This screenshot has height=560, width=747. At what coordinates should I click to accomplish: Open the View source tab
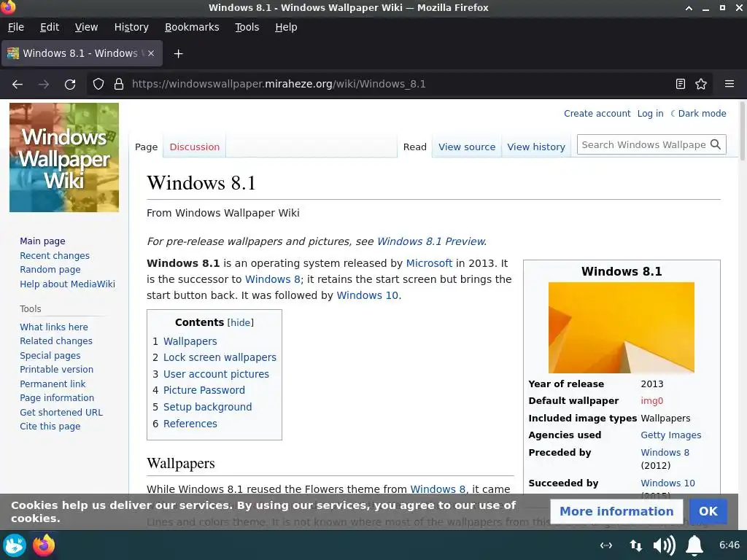tap(467, 147)
